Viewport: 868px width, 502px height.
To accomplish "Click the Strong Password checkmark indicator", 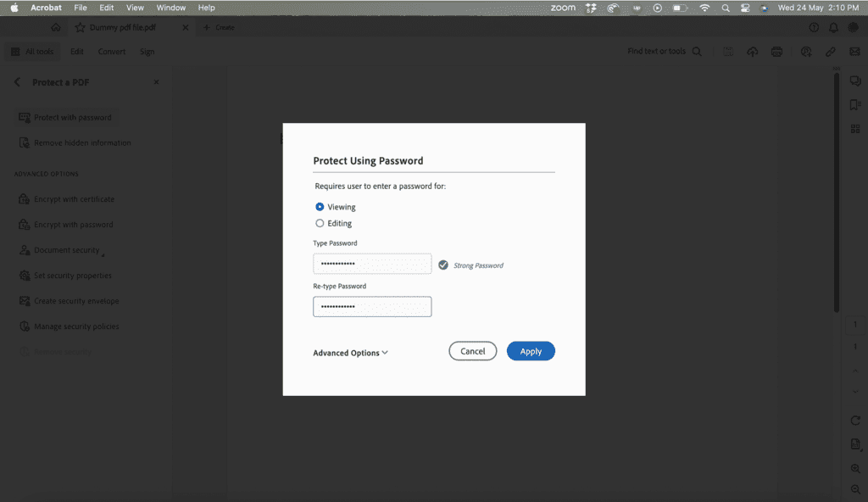I will (x=443, y=264).
